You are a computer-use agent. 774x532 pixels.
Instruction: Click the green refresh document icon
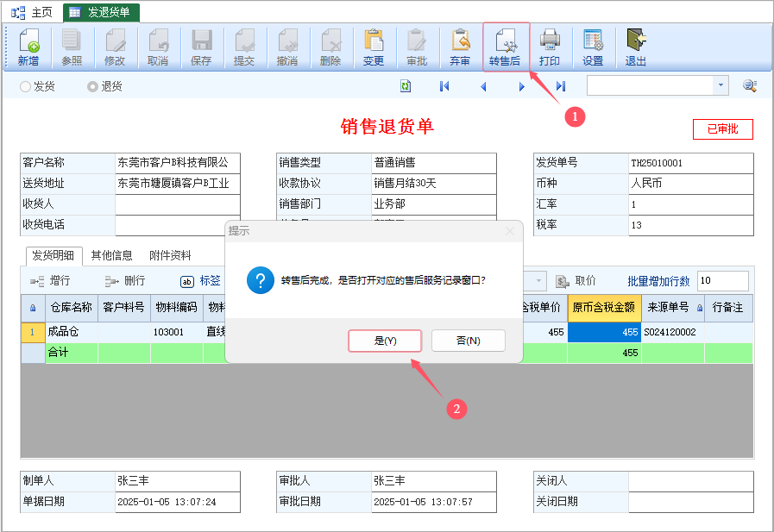[x=406, y=86]
